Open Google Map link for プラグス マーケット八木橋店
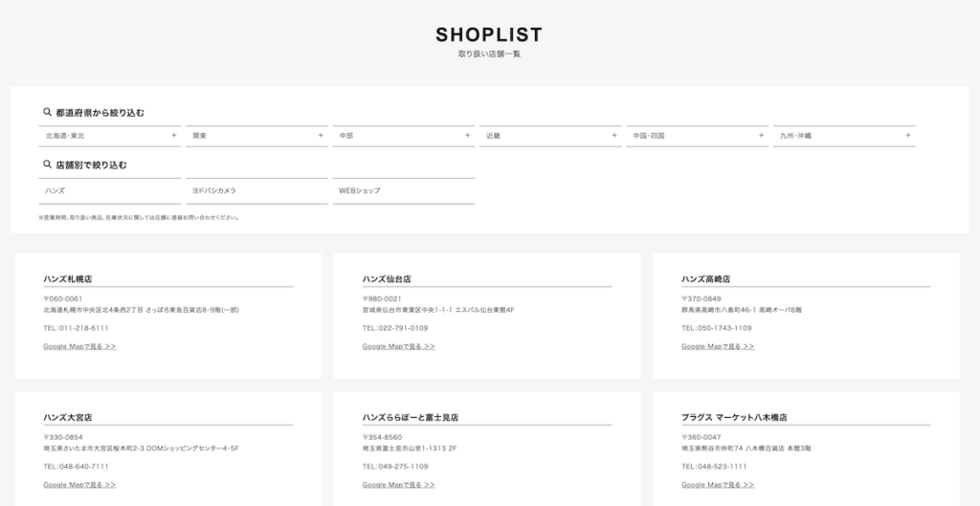980x506 pixels. click(718, 485)
